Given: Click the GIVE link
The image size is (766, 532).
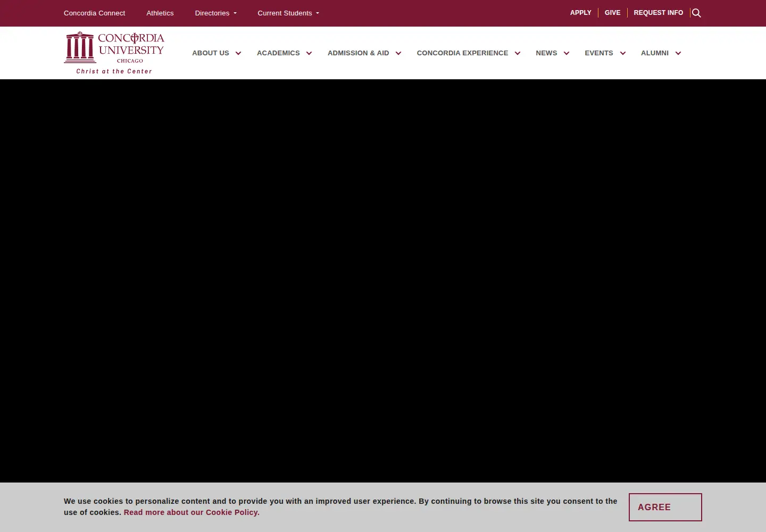Looking at the screenshot, I should [612, 13].
